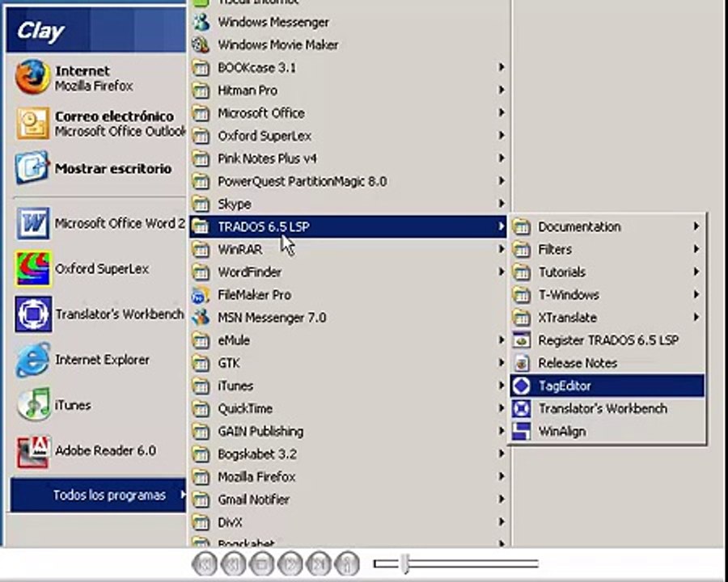Viewport: 728px width, 582px height.
Task: Open the QuickTime program group
Action: pos(348,408)
